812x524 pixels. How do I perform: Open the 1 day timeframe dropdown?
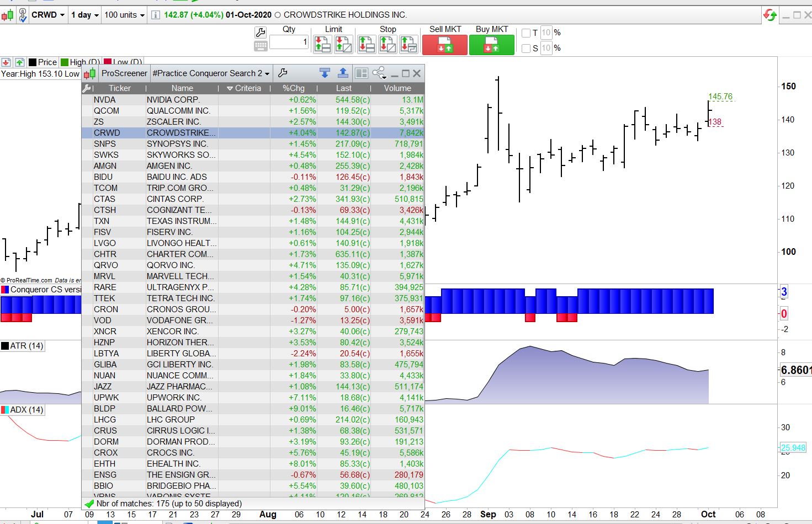pyautogui.click(x=84, y=15)
